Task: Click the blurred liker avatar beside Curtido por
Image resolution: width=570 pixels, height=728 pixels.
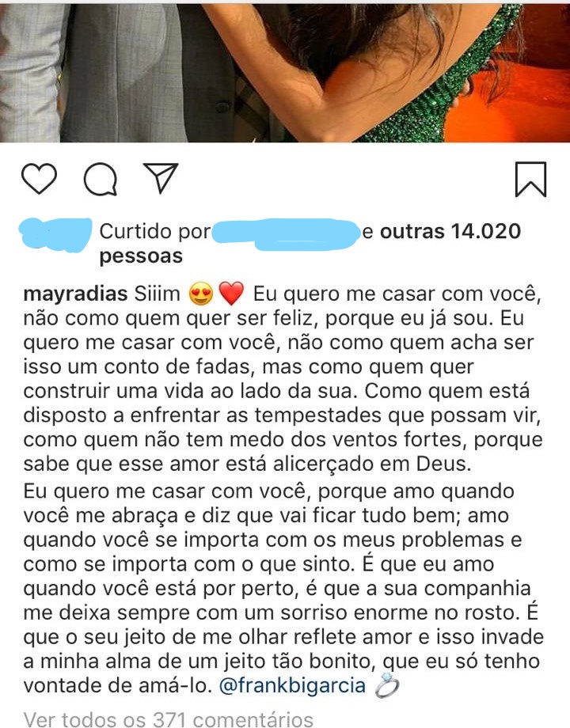Action: coord(55,234)
